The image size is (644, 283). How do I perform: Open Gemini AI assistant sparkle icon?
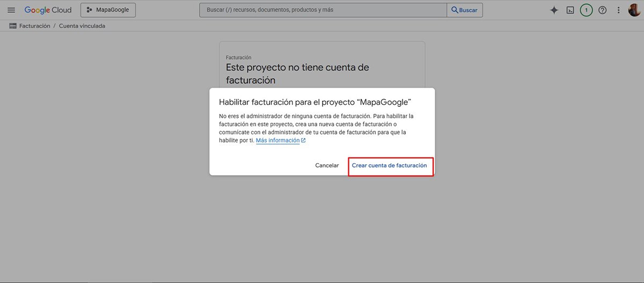554,10
